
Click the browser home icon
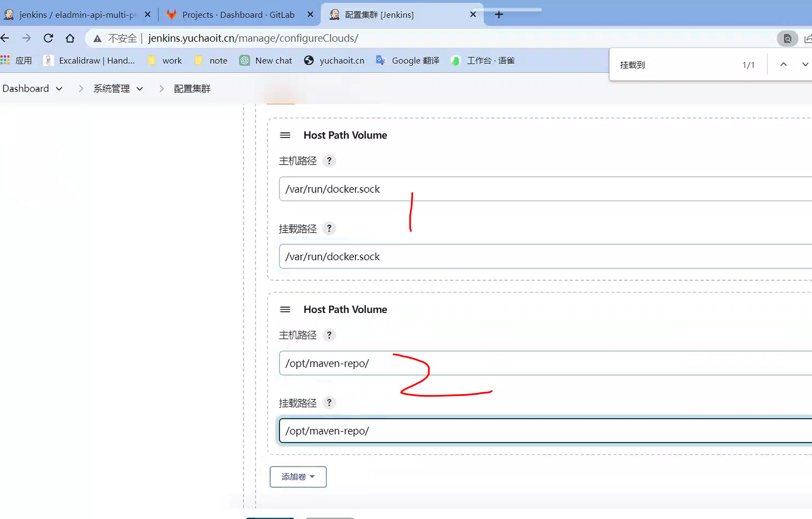coord(70,38)
